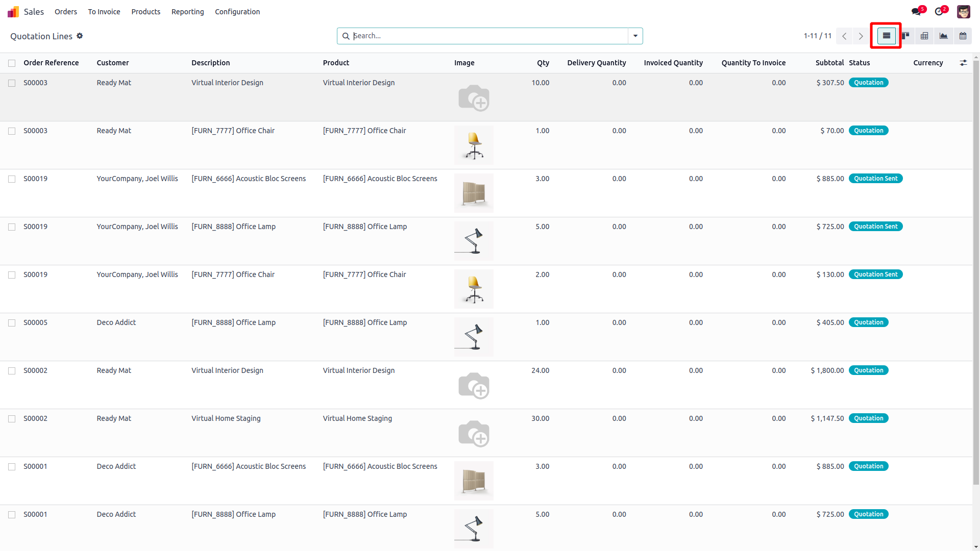Go to the next page of records
Screen dimensions: 980x551
pos(861,36)
